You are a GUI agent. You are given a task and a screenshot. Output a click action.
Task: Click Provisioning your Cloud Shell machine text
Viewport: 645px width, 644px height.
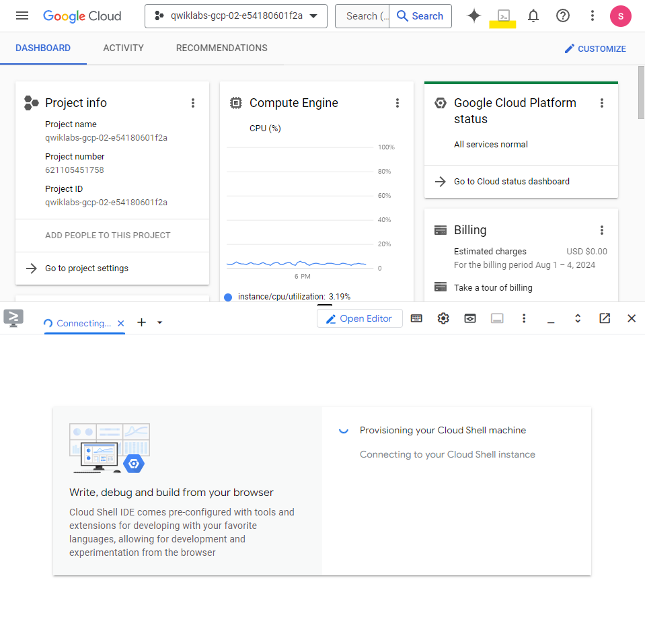point(443,431)
